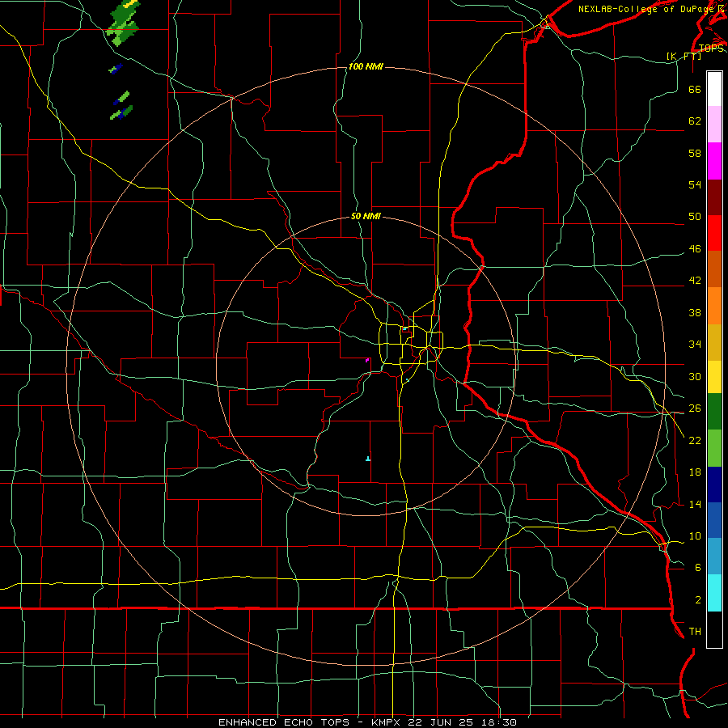Click the magenta legend swatch
728x728 pixels.
pyautogui.click(x=714, y=161)
